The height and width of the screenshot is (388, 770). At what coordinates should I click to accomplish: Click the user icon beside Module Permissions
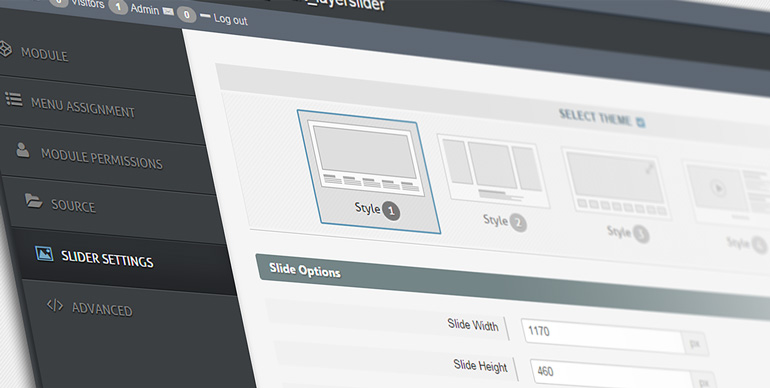(23, 150)
